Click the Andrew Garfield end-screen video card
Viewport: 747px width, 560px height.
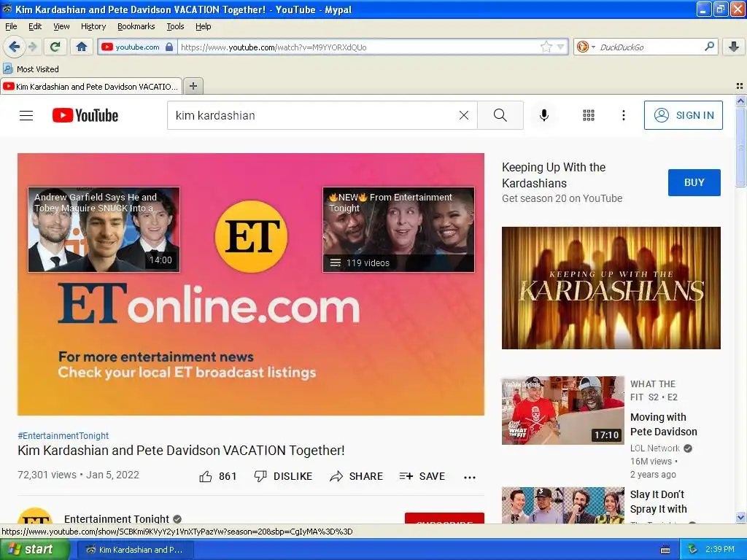click(104, 230)
